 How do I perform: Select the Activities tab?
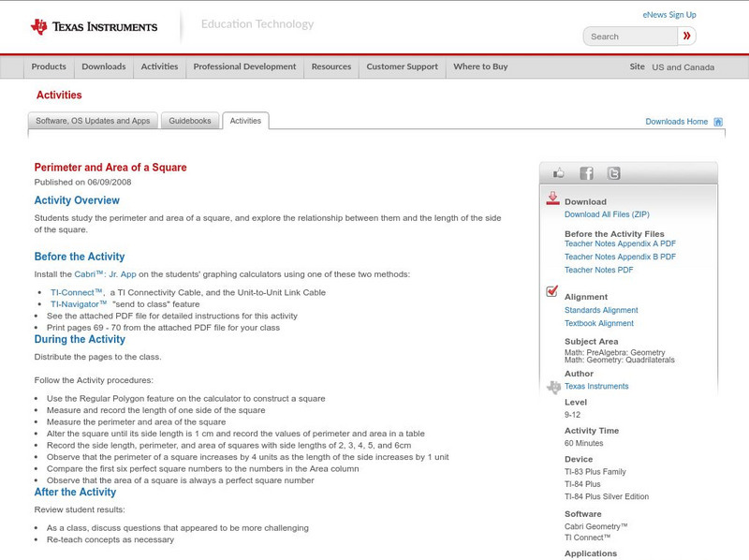click(245, 121)
